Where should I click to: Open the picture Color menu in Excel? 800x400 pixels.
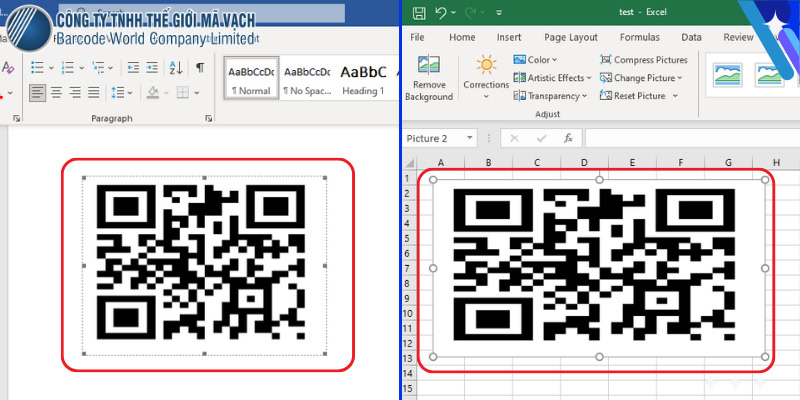coord(535,60)
